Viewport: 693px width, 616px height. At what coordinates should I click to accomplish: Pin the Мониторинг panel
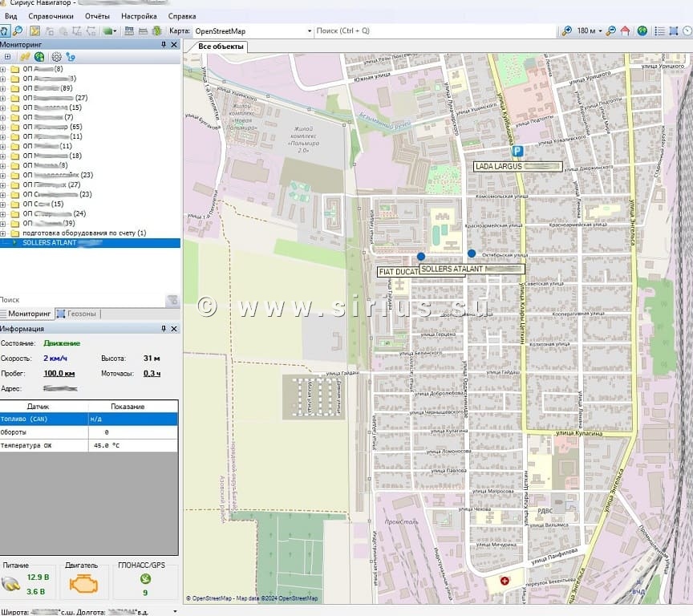tap(164, 44)
